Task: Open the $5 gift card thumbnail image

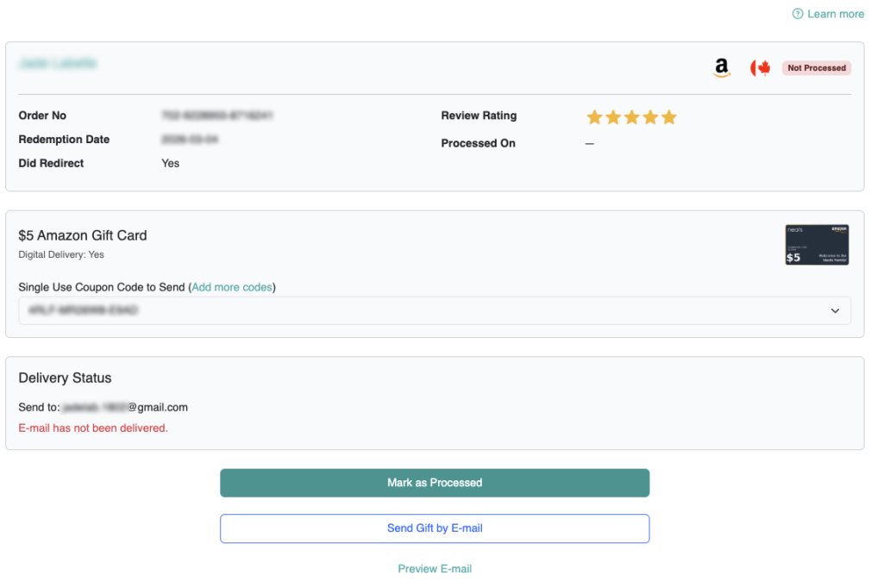Action: click(x=816, y=245)
